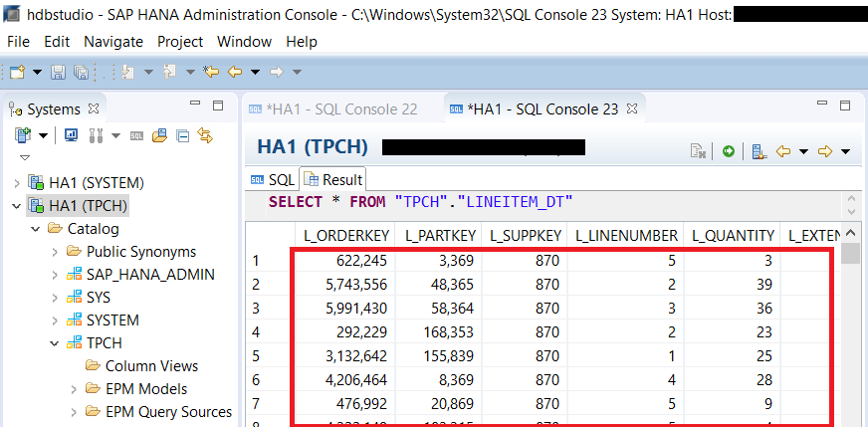Click the Collapse All icon
868x427 pixels.
tap(183, 135)
